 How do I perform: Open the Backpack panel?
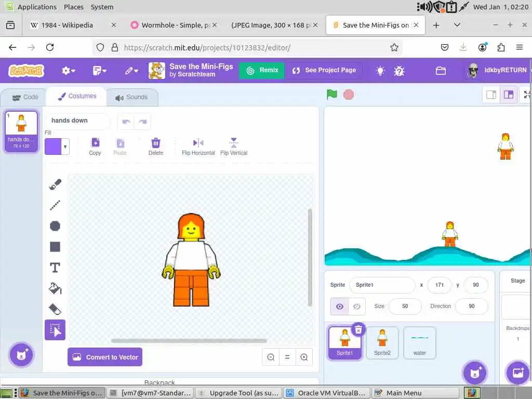(x=159, y=382)
